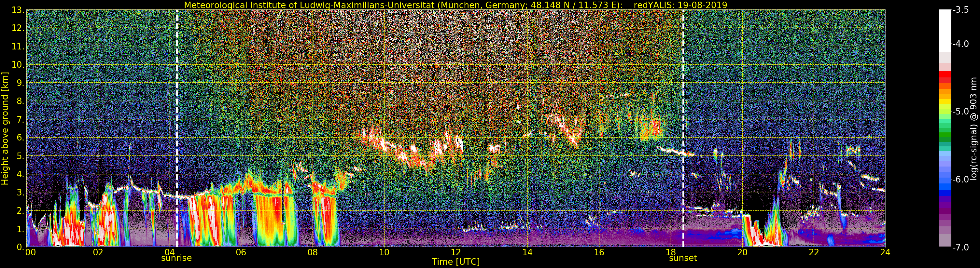Click the plot title 'Meteorological Institute of Ludwig-Maximilians-Universität'
This screenshot has height=268, width=980.
309,5
